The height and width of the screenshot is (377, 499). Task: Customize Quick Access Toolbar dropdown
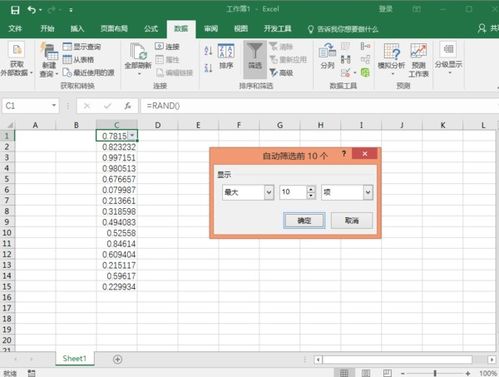click(x=71, y=10)
